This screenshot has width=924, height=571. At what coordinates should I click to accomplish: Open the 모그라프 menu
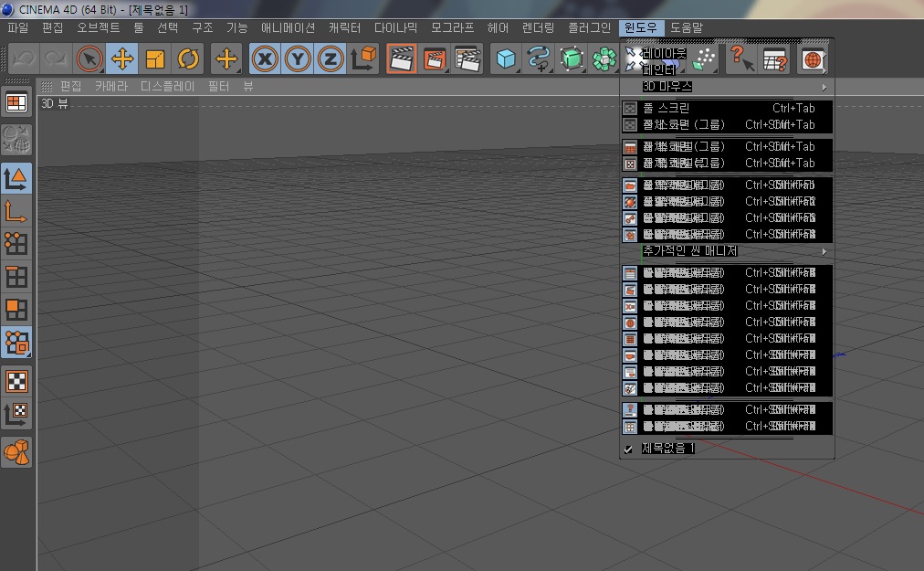(452, 27)
